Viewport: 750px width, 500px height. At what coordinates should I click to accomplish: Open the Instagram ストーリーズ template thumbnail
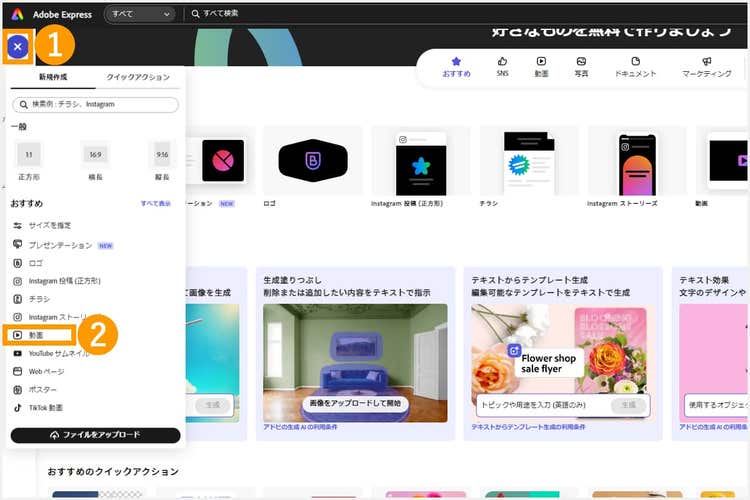click(x=637, y=161)
